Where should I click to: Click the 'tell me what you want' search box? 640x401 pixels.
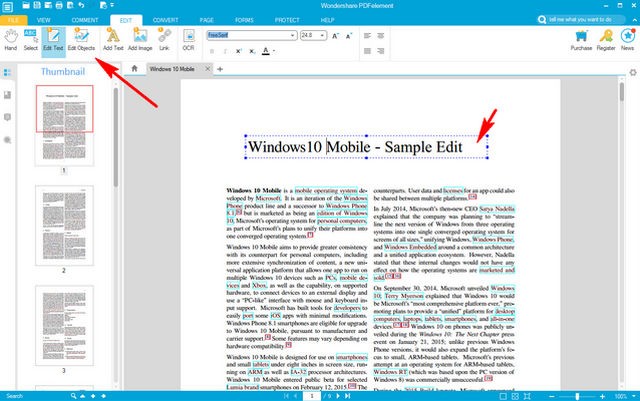(581, 19)
